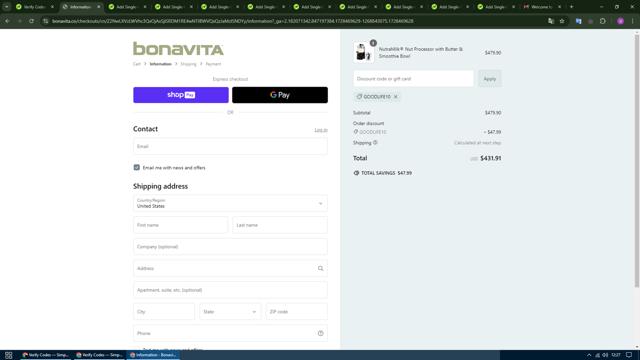View site information icon in address bar

coord(46,21)
